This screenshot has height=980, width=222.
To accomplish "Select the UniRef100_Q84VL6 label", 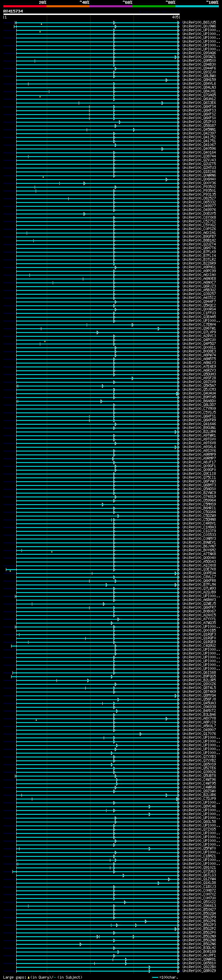I will point(199,83).
